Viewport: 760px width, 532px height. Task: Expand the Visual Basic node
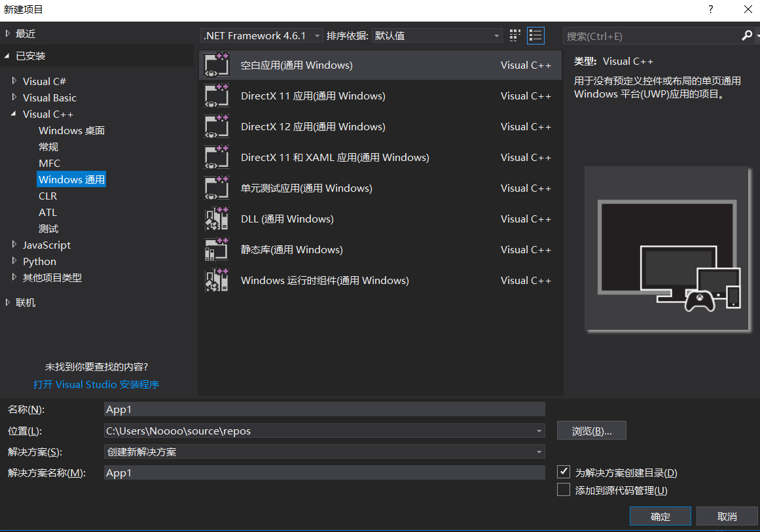(x=14, y=98)
